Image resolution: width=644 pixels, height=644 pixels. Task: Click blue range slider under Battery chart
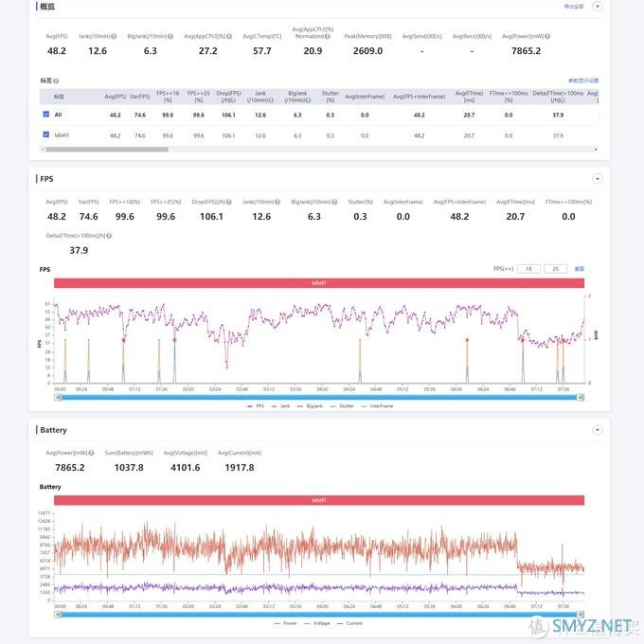[x=319, y=615]
